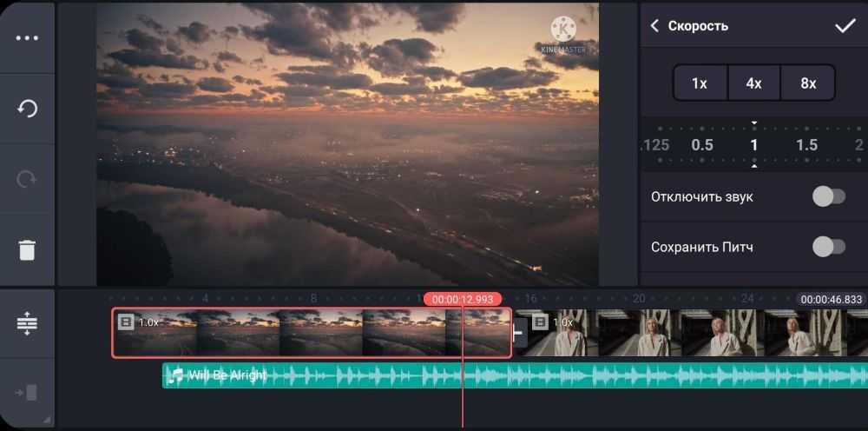Select the woman in white jacket clip
This screenshot has height=431, width=868.
point(694,334)
